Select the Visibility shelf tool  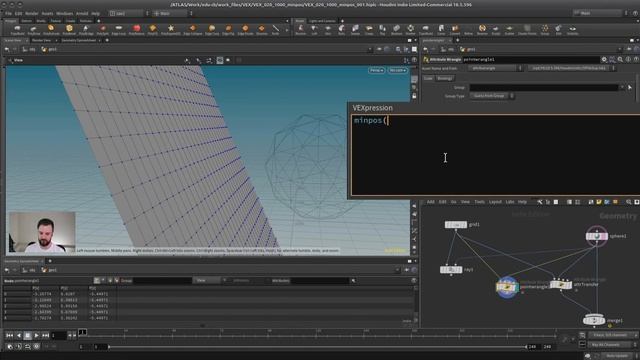pos(573,29)
